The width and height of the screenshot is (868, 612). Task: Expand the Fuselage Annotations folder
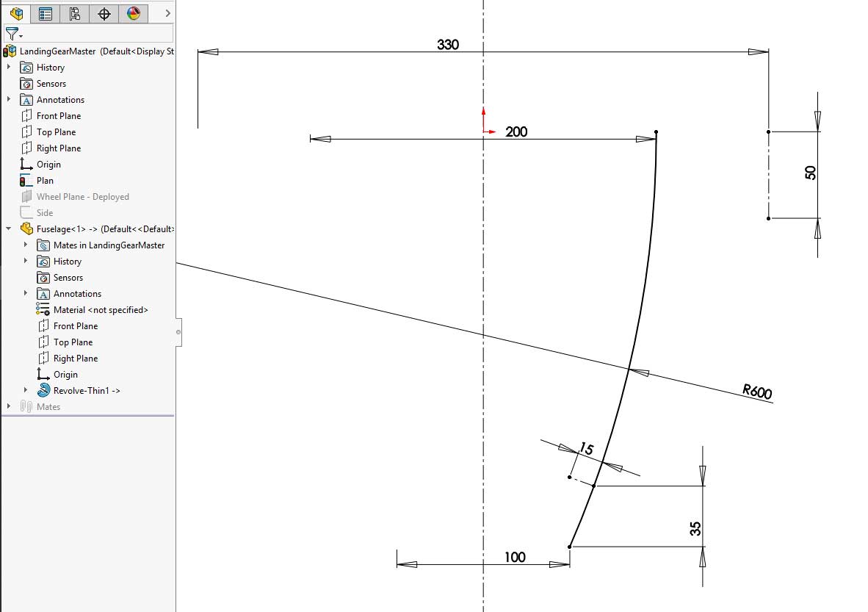26,293
